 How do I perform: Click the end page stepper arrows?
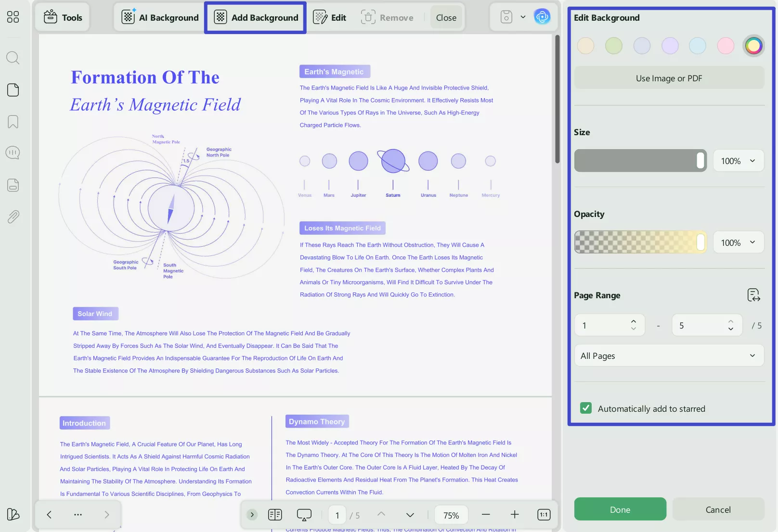pos(731,325)
